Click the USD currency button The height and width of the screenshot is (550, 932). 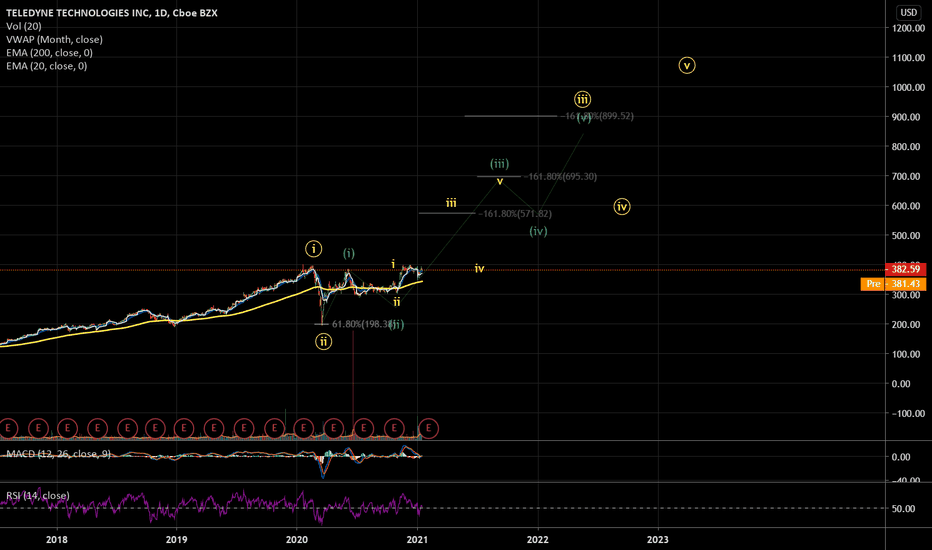[x=908, y=12]
